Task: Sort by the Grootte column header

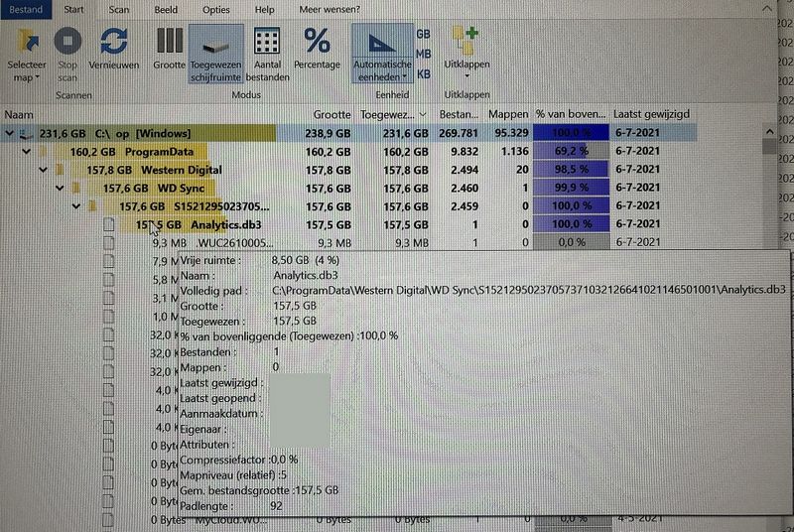Action: (x=331, y=115)
